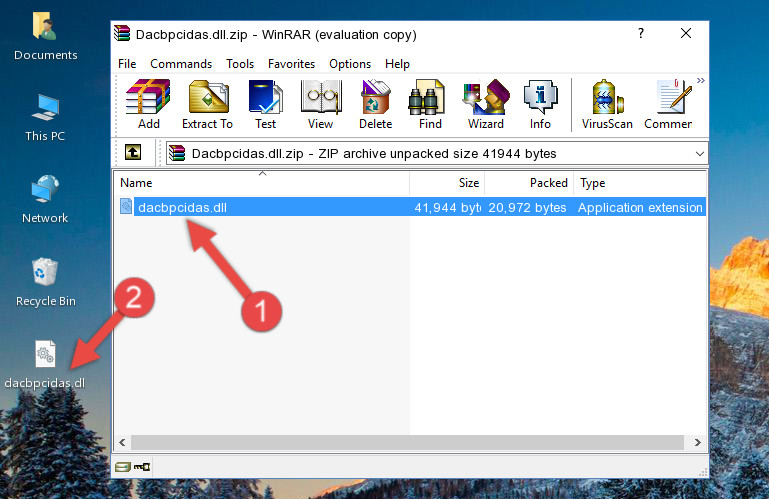Image resolution: width=769 pixels, height=499 pixels.
Task: Sort the list by the Name column
Action: tap(262, 183)
